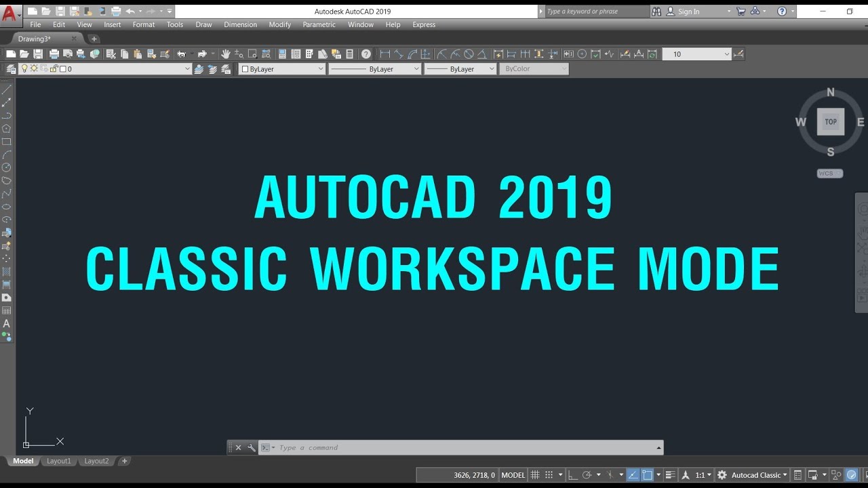
Task: Click the WCS button below ViewCube
Action: pos(830,174)
